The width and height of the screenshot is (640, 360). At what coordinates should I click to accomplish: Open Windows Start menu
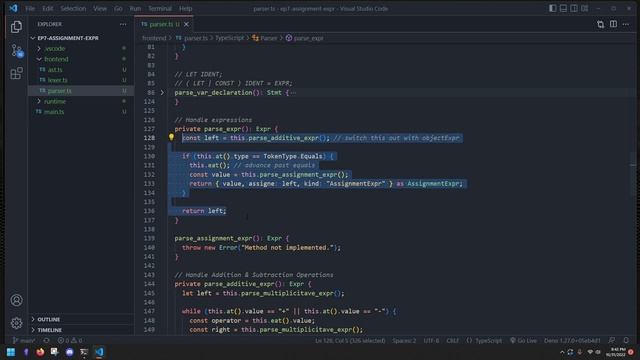pyautogui.click(x=11, y=352)
